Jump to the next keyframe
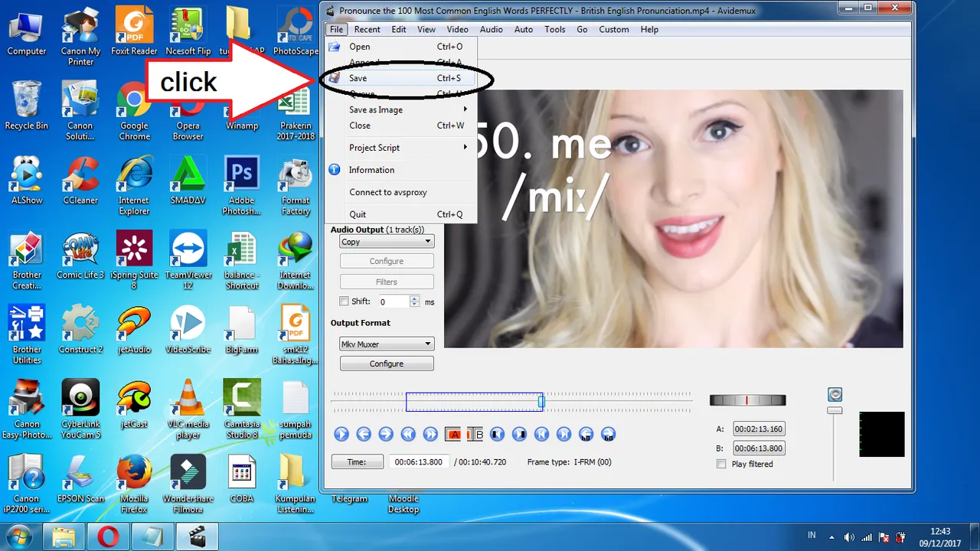The width and height of the screenshot is (980, 551). tap(430, 435)
